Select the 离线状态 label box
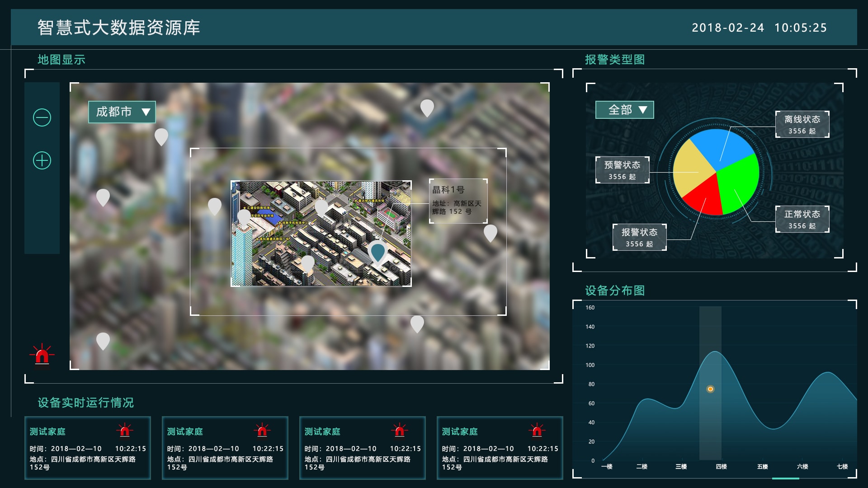 [802, 124]
